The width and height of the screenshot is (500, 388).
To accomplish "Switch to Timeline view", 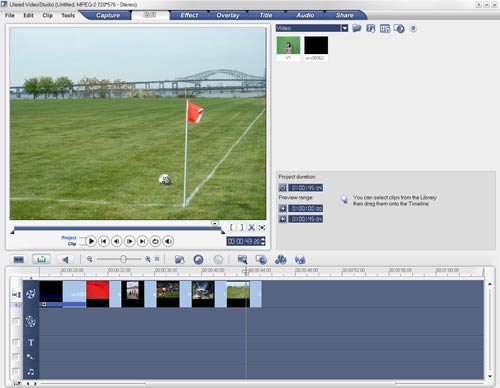I will pyautogui.click(x=42, y=259).
